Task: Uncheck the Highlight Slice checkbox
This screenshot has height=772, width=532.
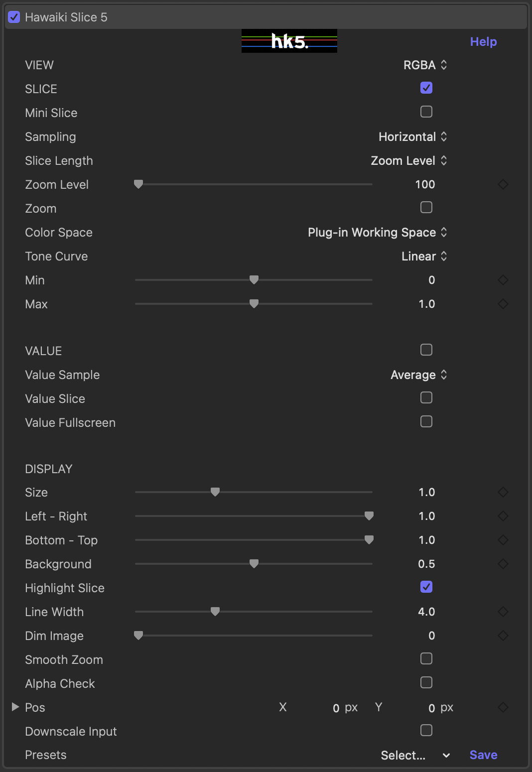Action: coord(426,587)
